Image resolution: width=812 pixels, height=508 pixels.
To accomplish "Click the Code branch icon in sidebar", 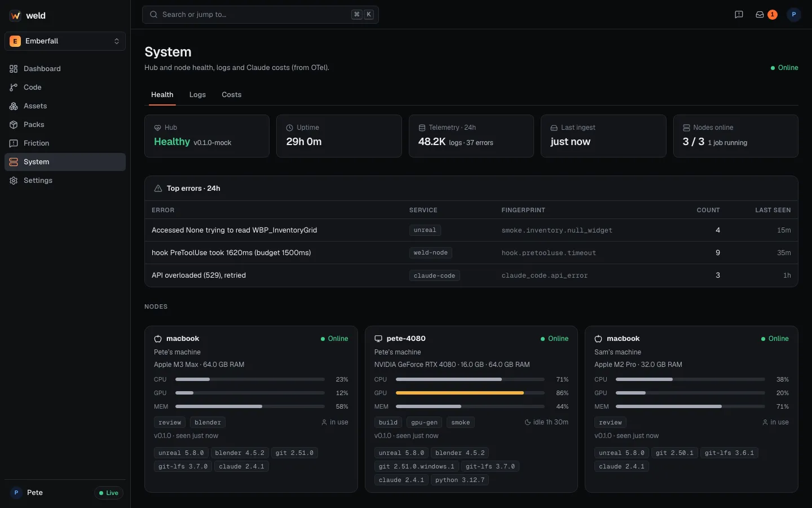I will point(14,87).
